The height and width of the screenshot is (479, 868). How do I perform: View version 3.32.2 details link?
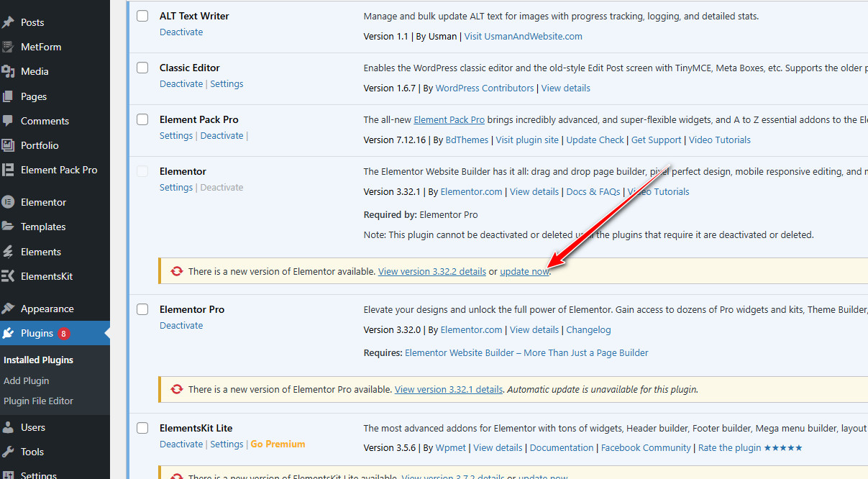pyautogui.click(x=432, y=271)
